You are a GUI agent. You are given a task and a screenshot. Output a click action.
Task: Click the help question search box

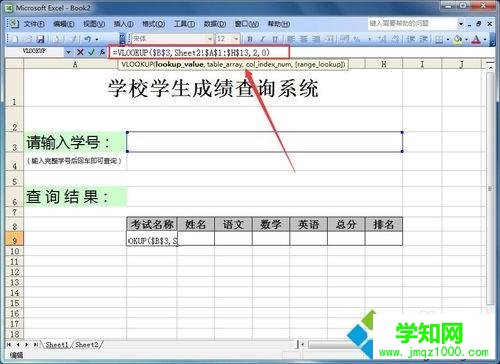[x=412, y=23]
